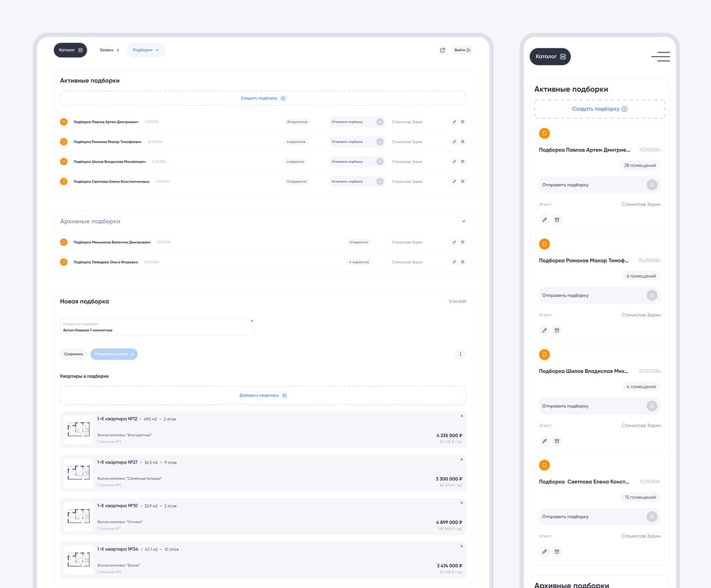
Task: Archive Романов Макар card in mobile view
Action: (x=557, y=330)
